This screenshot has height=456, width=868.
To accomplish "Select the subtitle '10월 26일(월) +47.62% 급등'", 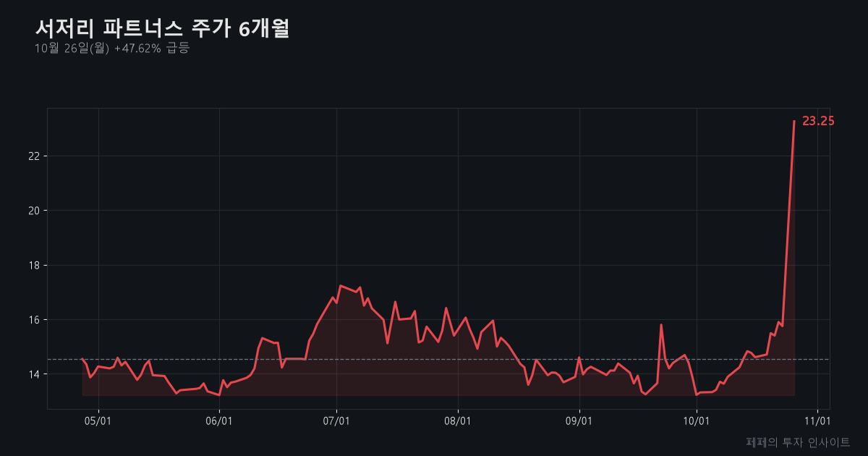I will point(111,48).
